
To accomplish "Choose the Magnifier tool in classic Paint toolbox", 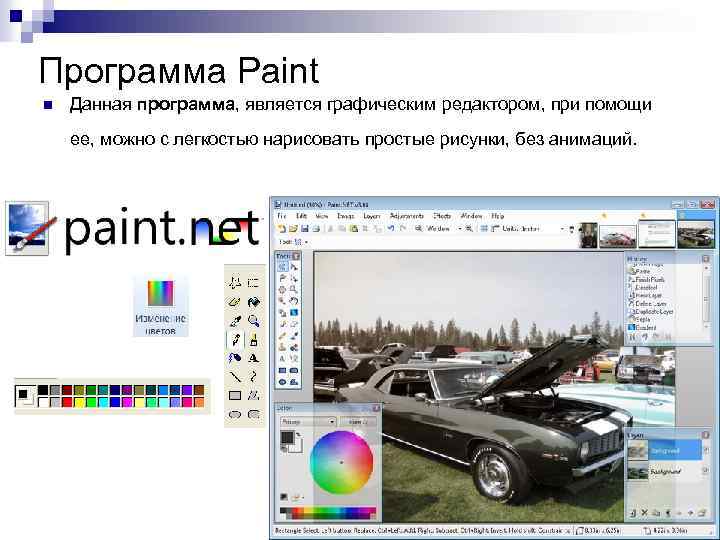I will click(x=253, y=321).
